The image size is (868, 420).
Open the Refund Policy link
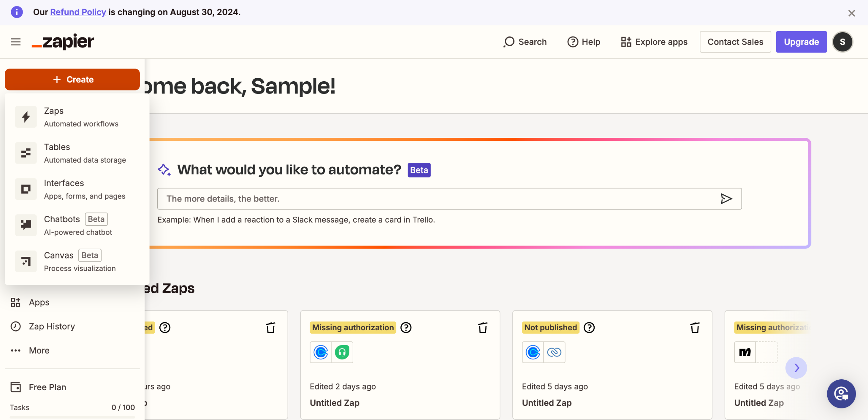(x=78, y=12)
